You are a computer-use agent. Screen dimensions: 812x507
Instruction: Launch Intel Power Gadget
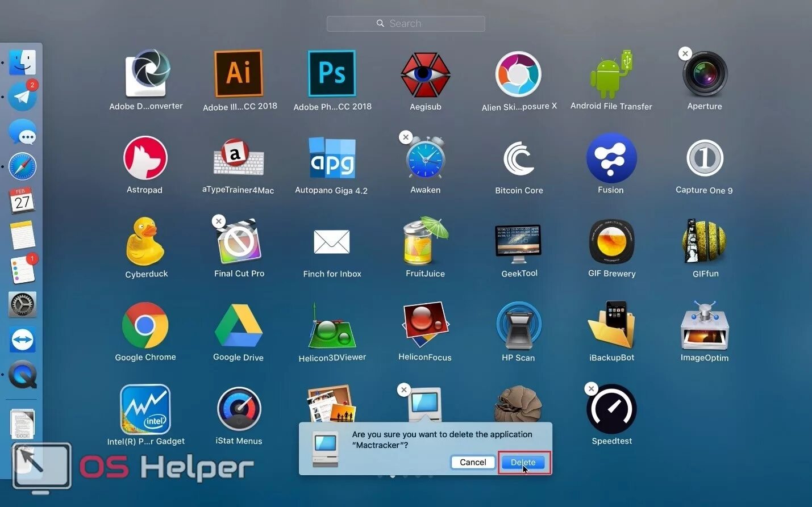pos(145,409)
